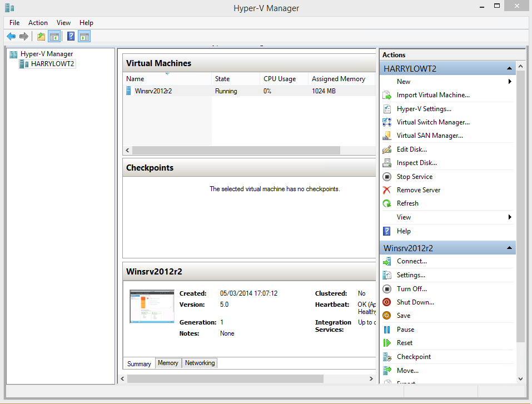
Task: Click the Hyper-V Settings icon
Action: [387, 109]
